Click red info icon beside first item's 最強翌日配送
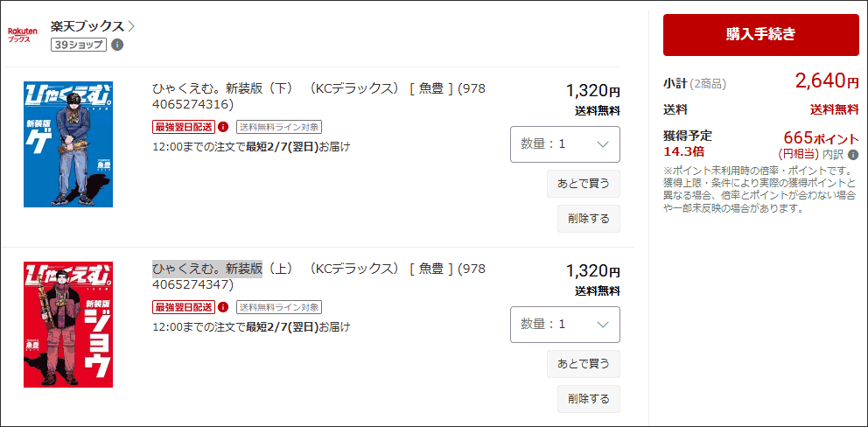The width and height of the screenshot is (868, 427). (x=223, y=127)
